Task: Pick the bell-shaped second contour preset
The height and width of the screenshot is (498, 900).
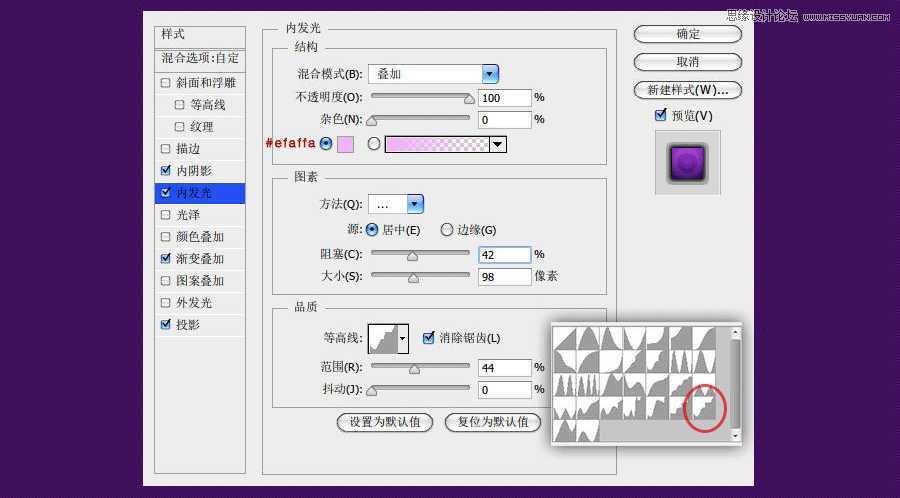Action: pyautogui.click(x=589, y=340)
